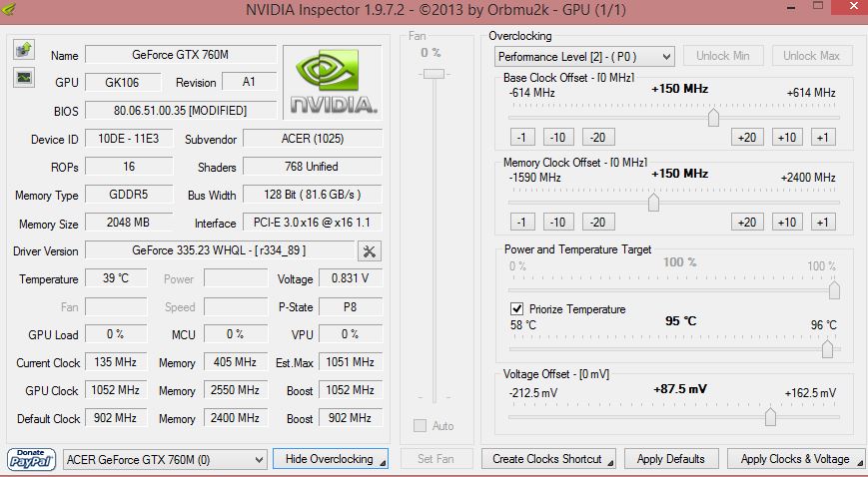Screen dimensions: 868x477
Task: Click the GPU field showing GK106
Action: [123, 83]
